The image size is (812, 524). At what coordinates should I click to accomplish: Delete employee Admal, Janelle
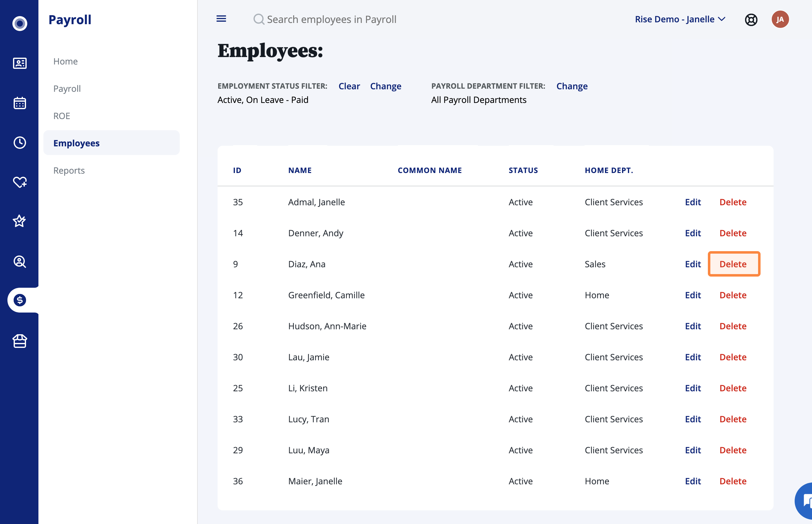pyautogui.click(x=733, y=202)
